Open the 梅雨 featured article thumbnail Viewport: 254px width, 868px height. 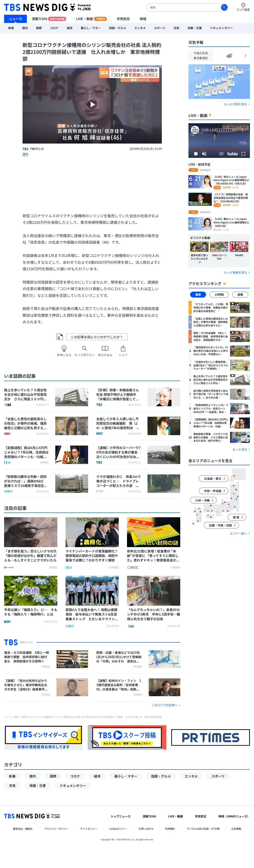[31, 591]
